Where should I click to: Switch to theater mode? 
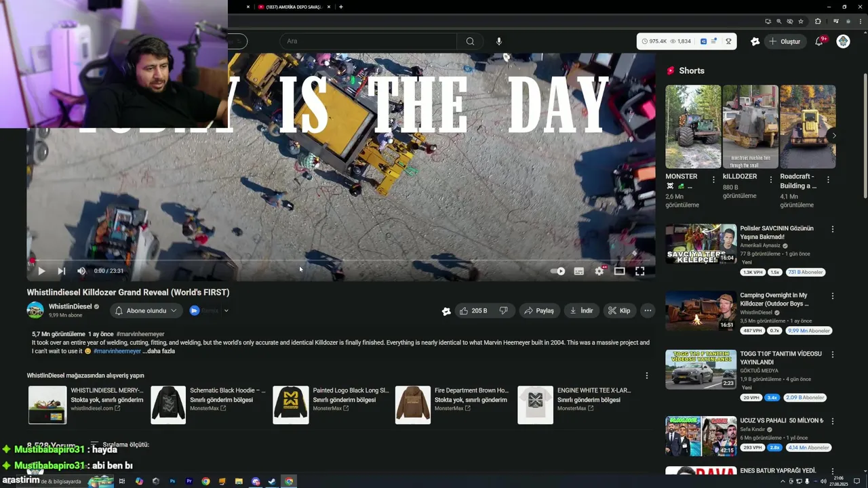[x=620, y=271]
